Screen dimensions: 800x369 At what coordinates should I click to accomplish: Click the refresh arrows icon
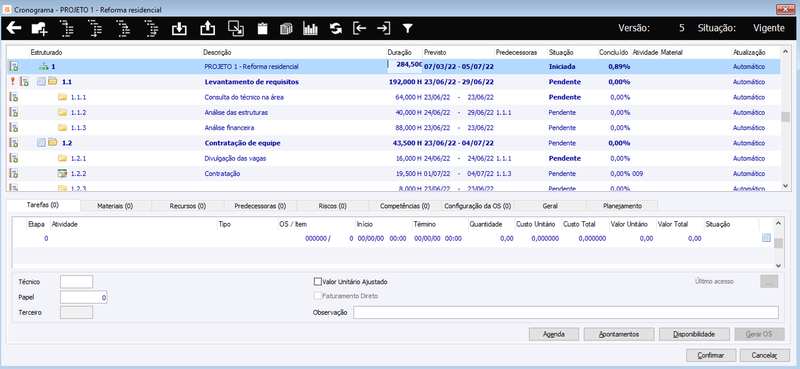[335, 29]
